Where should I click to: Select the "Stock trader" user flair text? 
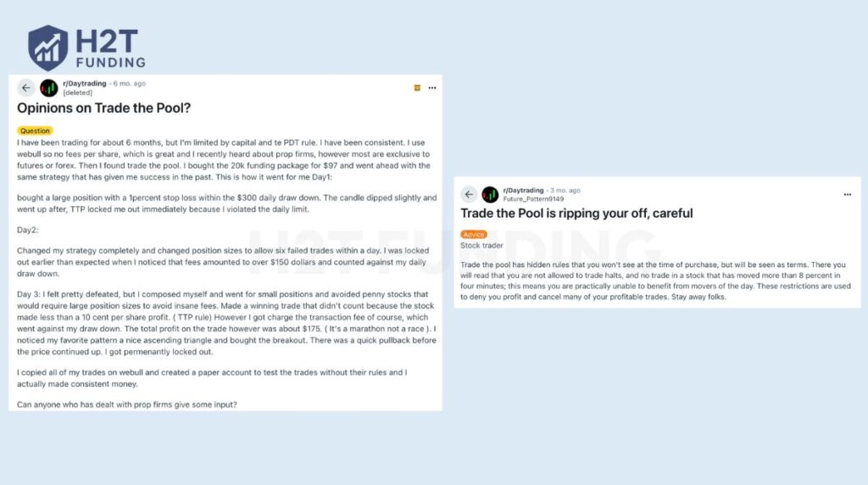tap(481, 246)
